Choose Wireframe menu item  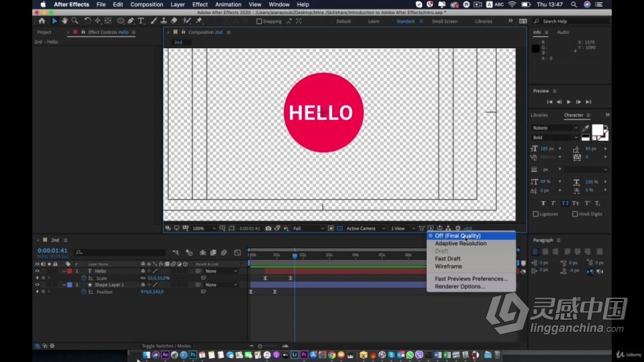coord(471,266)
